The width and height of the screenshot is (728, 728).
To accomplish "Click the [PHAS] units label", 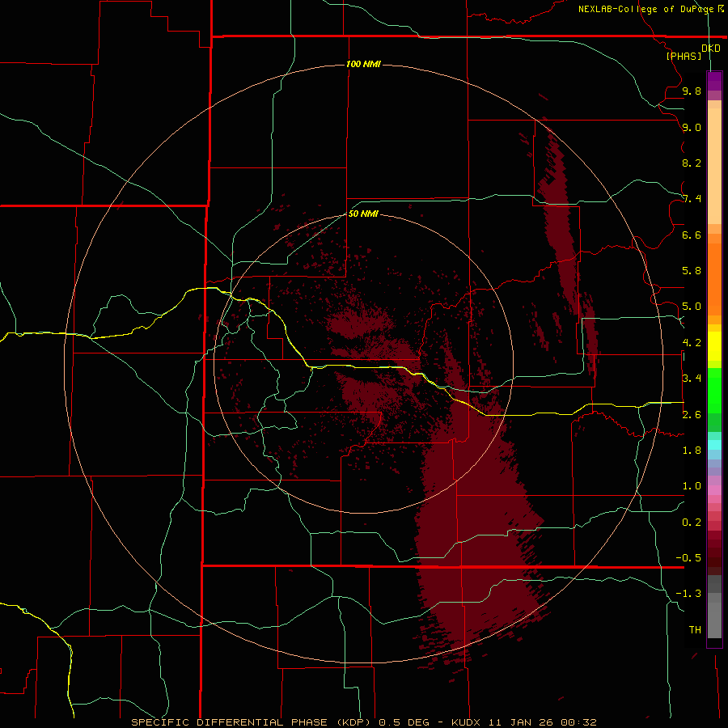I will click(x=684, y=56).
